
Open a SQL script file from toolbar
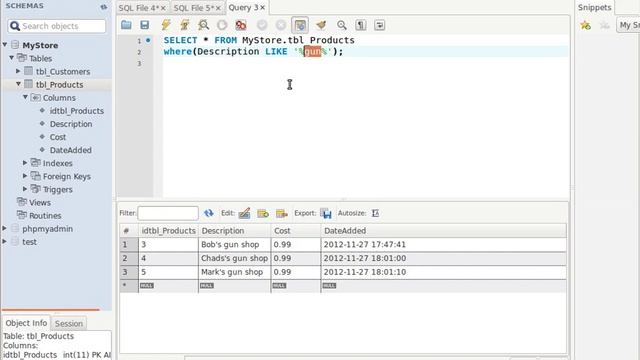coord(126,25)
